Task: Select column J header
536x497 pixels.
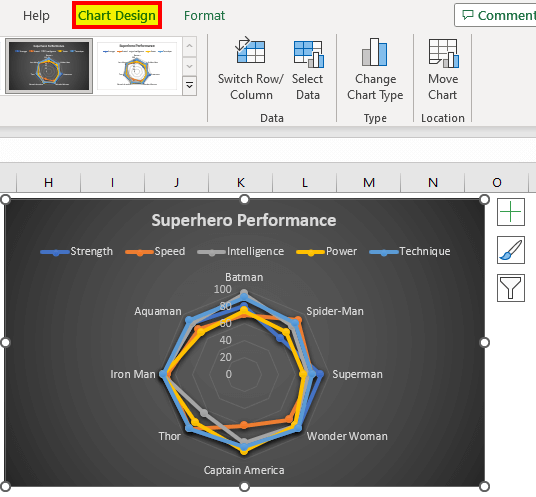Action: (x=176, y=182)
